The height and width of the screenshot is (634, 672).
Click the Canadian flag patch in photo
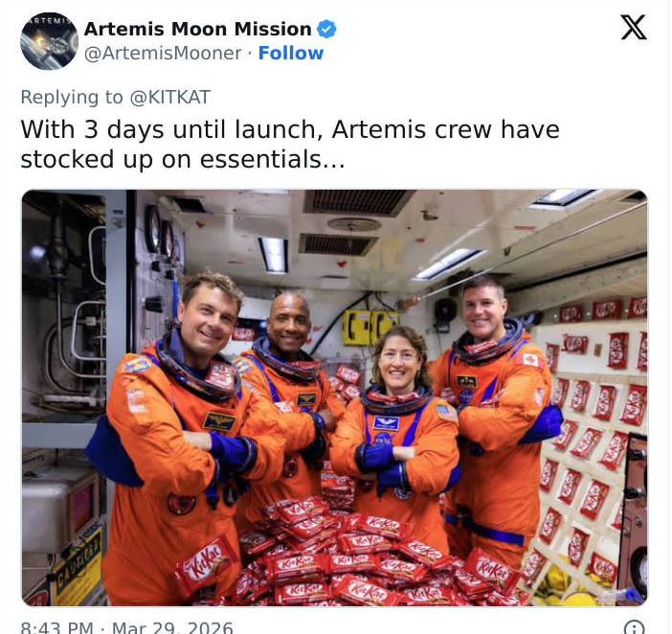[529, 360]
